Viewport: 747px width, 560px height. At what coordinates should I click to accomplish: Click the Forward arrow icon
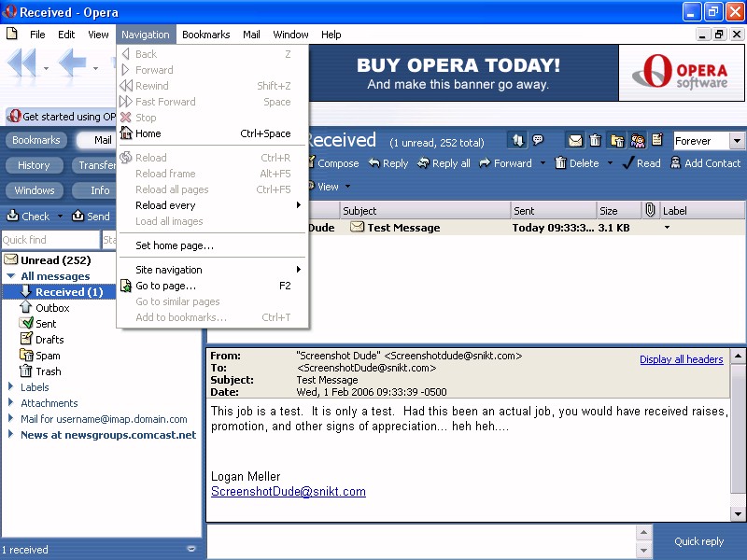[x=485, y=163]
